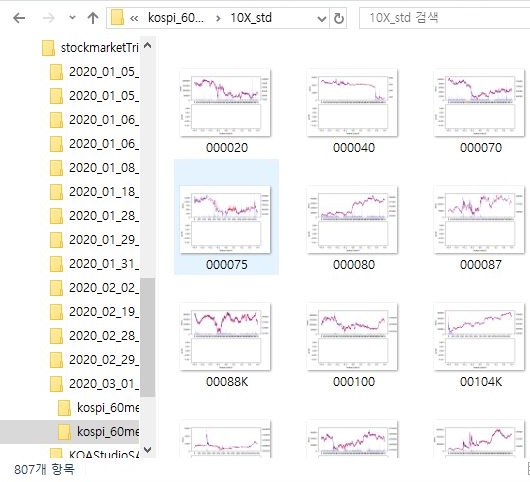
Task: Click the 807개 항목 status bar text
Action: coord(44,469)
